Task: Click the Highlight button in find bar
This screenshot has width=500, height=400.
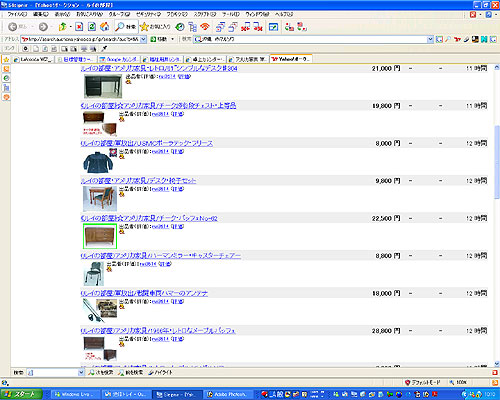Action: pos(161,373)
